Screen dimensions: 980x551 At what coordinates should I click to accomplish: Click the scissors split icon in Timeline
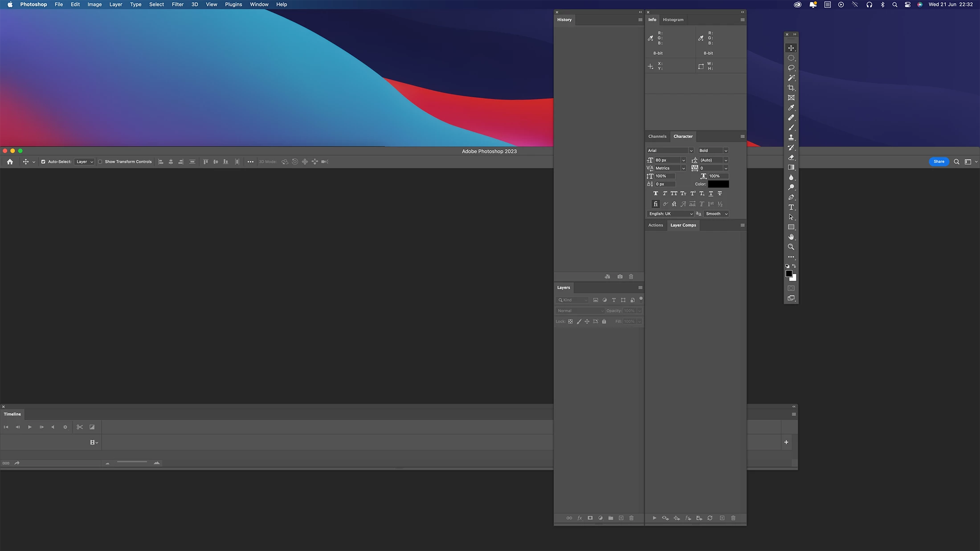[x=80, y=427]
